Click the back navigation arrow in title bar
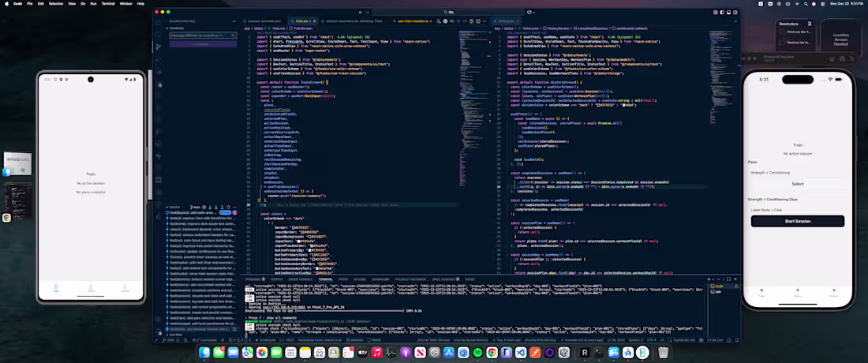Viewport: 868px width, 363px height. [361, 12]
